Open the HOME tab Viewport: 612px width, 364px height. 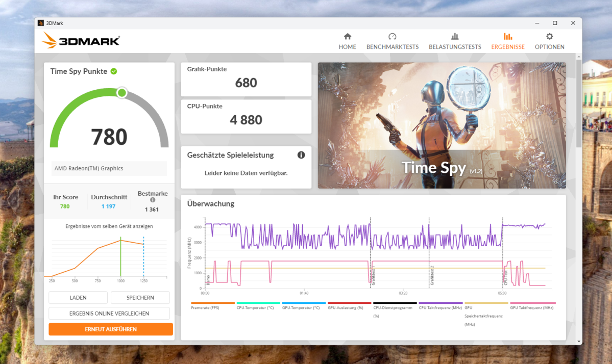[348, 41]
